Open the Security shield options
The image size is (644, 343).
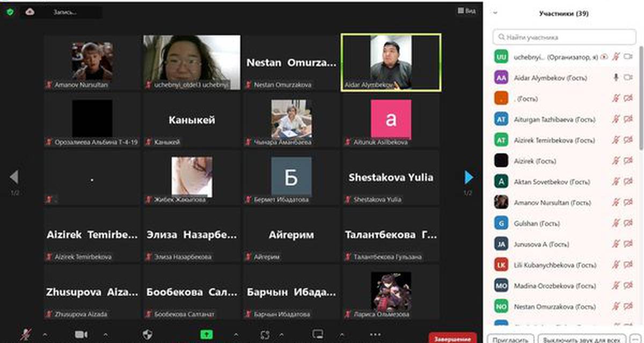coord(148,335)
